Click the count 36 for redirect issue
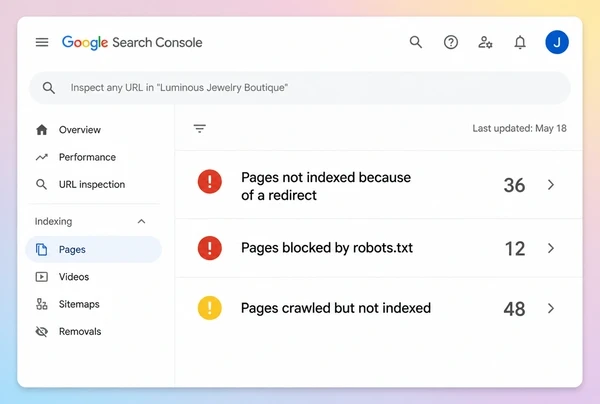Viewport: 600px width, 404px height. point(514,186)
